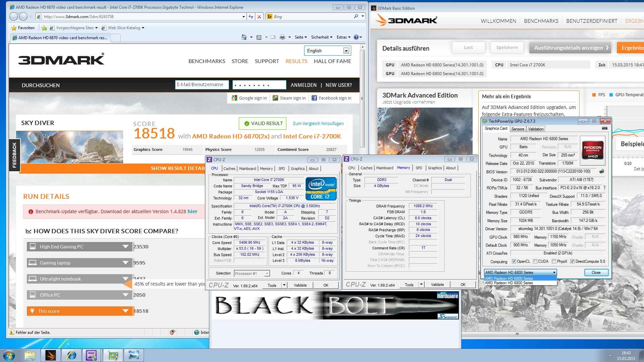
Task: Open Tools dropdown arrow in left CPU-Z
Action: click(x=284, y=285)
